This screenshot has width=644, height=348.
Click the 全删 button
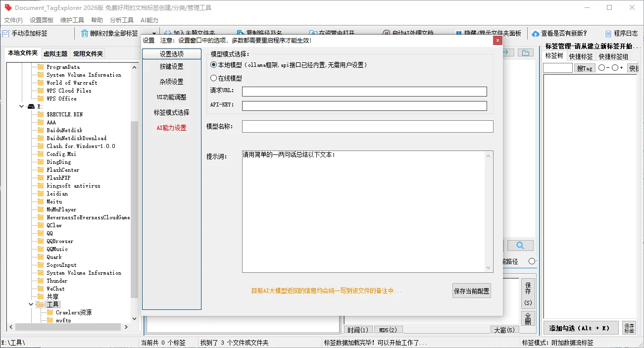tap(528, 318)
